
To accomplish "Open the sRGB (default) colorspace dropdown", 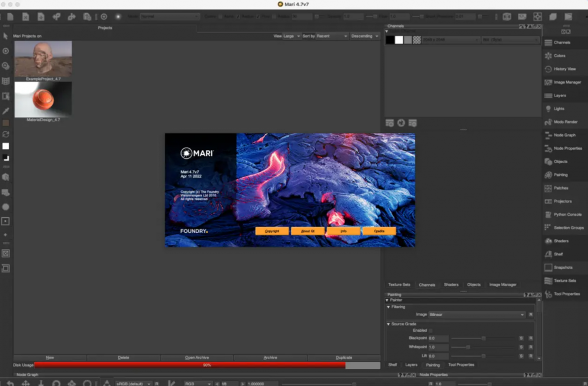I will click(133, 384).
